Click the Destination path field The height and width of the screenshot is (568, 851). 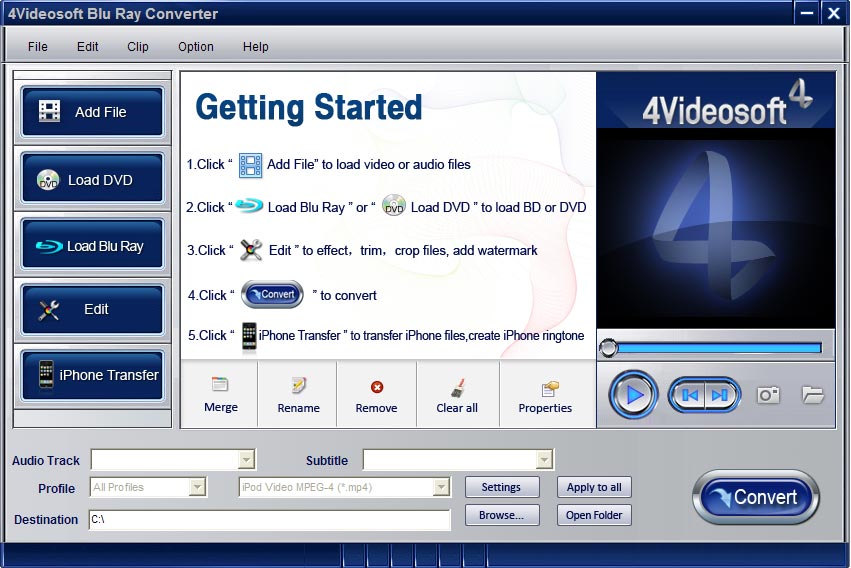tap(270, 519)
